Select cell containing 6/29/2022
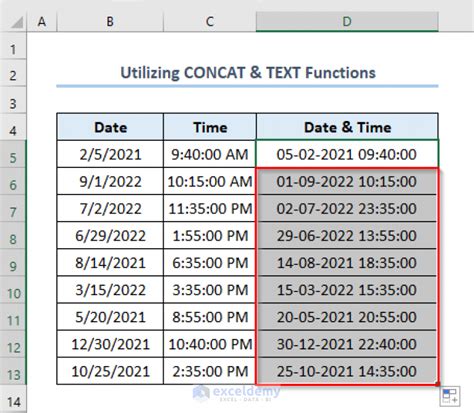The height and width of the screenshot is (413, 474). click(x=110, y=235)
